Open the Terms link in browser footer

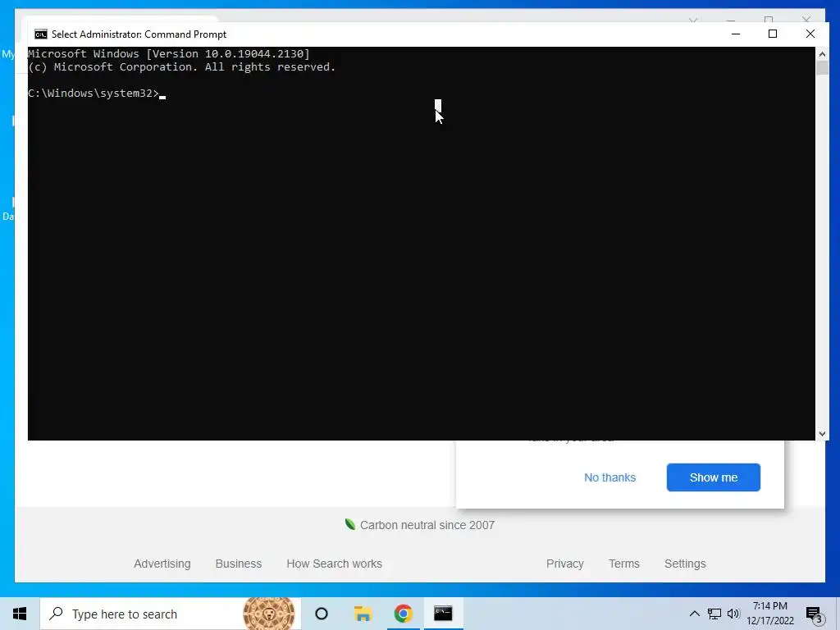coord(624,564)
